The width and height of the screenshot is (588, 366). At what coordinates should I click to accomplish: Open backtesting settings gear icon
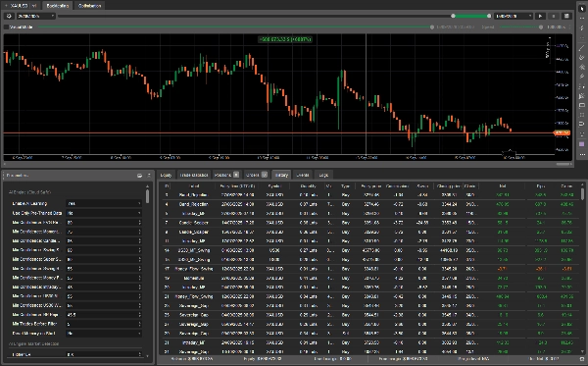coord(9,16)
